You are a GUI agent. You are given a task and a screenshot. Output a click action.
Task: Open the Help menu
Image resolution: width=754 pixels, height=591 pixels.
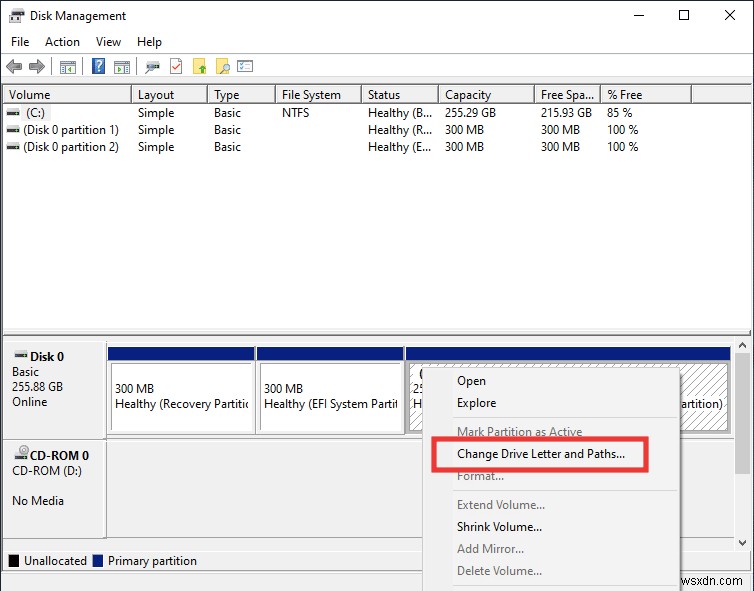(x=149, y=42)
